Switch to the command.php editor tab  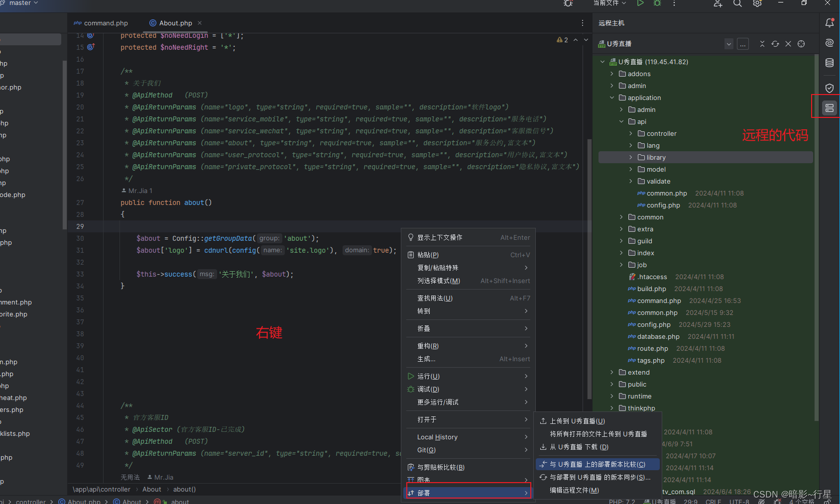point(101,23)
